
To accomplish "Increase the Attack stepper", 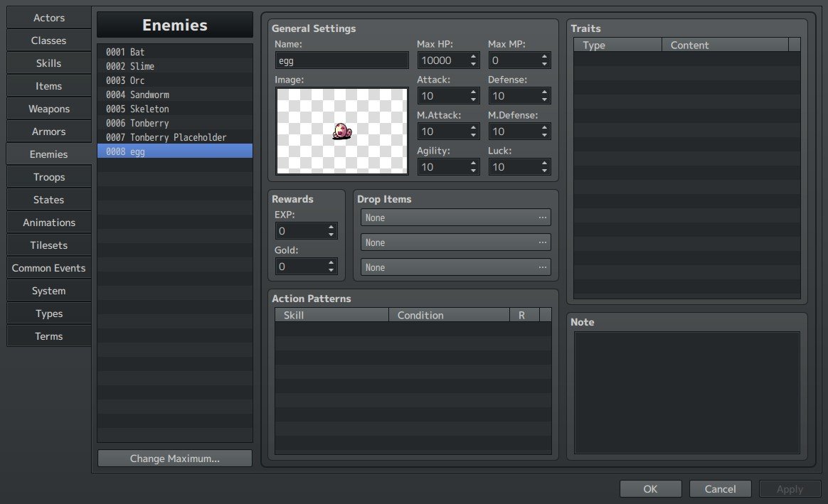I will coord(473,91).
